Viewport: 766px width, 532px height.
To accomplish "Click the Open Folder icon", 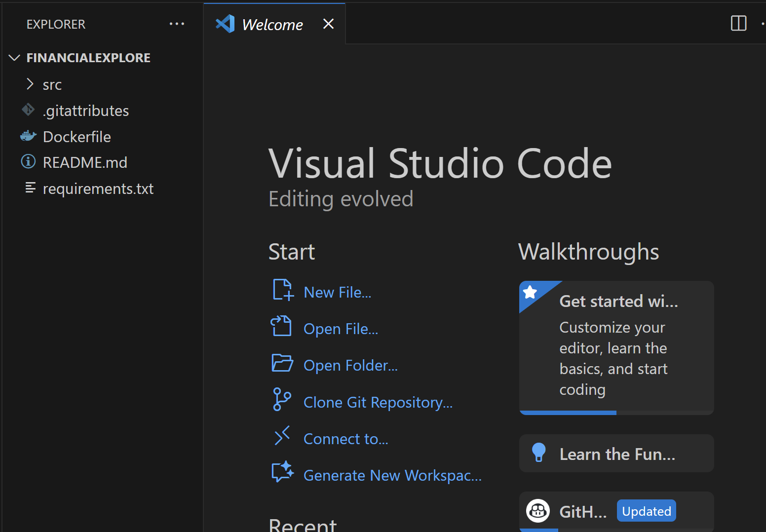I will click(282, 363).
